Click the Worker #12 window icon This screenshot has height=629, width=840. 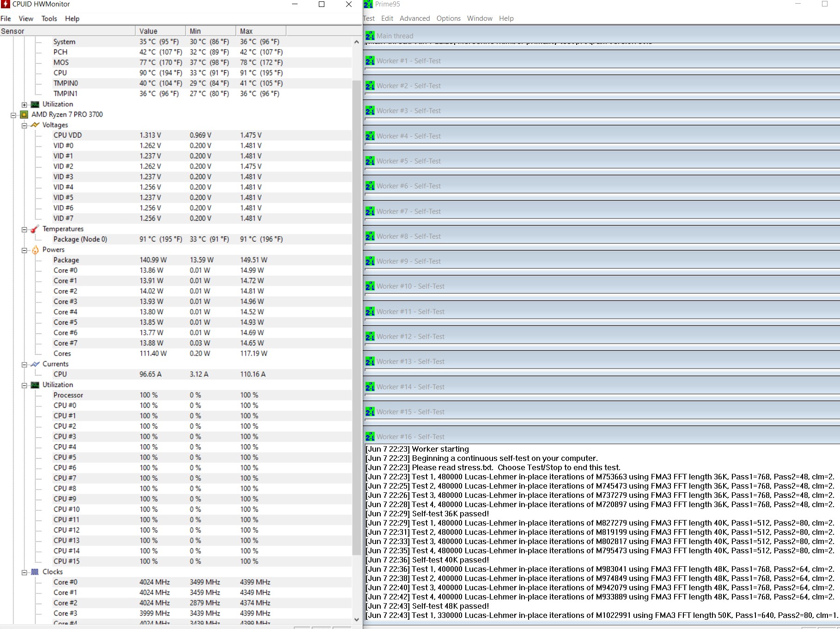[370, 336]
